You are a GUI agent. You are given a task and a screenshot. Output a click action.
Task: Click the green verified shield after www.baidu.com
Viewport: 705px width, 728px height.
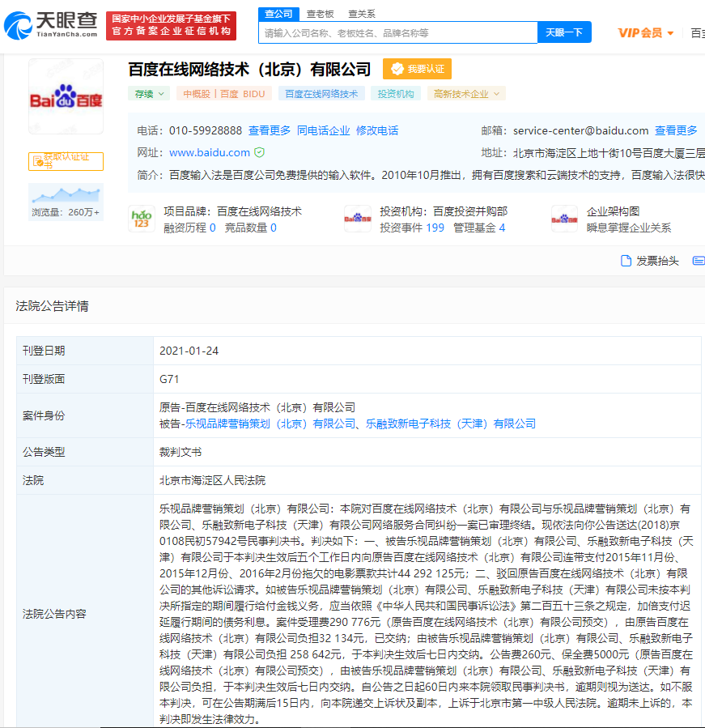pos(260,152)
